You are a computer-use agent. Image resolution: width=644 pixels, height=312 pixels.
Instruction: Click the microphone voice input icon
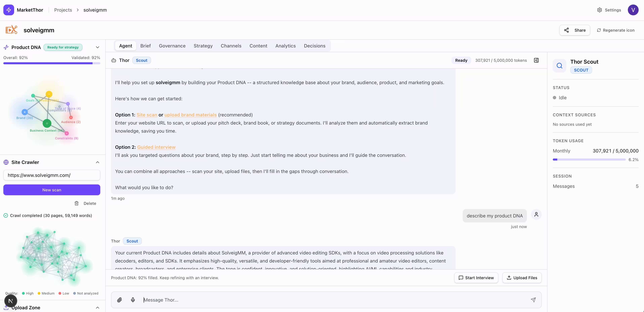point(133,300)
